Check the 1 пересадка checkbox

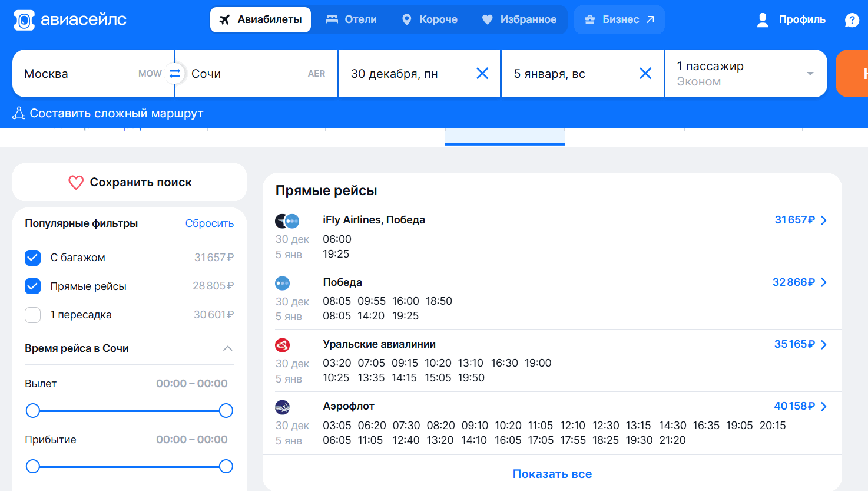[33, 315]
